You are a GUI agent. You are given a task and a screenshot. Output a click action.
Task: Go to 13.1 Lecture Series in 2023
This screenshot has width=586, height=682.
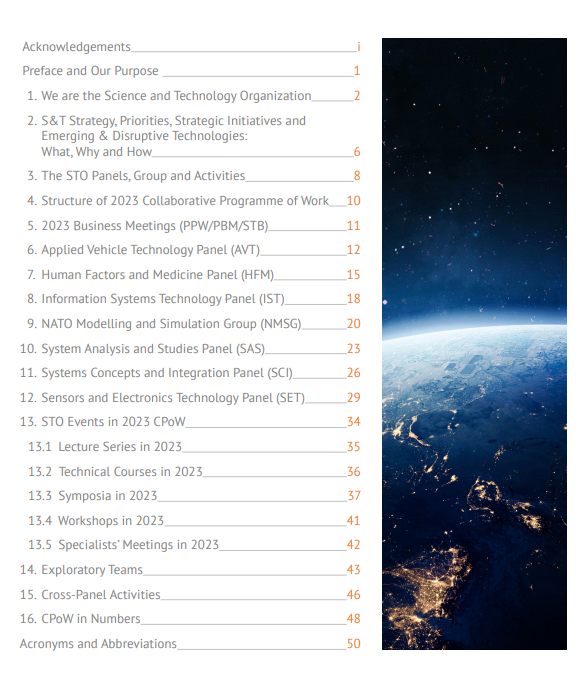(194, 447)
